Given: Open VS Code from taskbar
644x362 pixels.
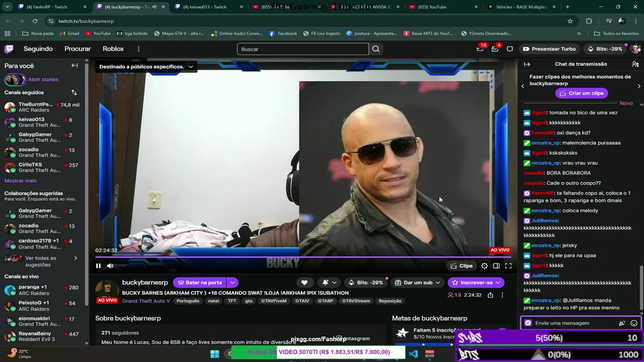Looking at the screenshot, I should click(414, 353).
